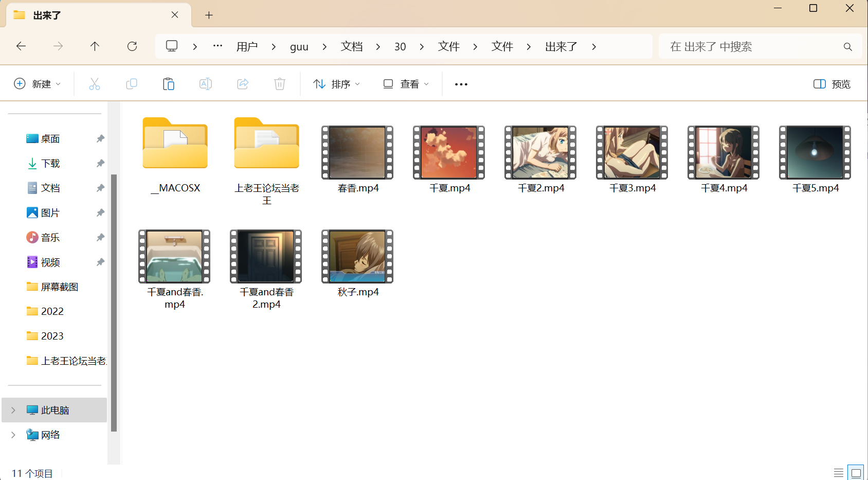Click the PC monitor icon in address bar
The image size is (868, 480).
pyautogui.click(x=172, y=46)
